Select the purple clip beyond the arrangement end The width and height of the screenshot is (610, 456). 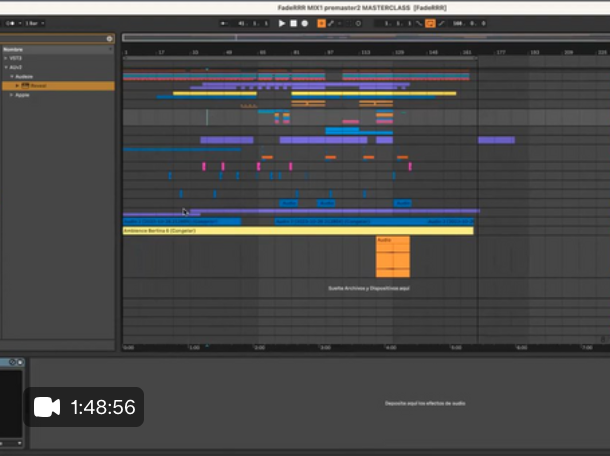tap(496, 140)
